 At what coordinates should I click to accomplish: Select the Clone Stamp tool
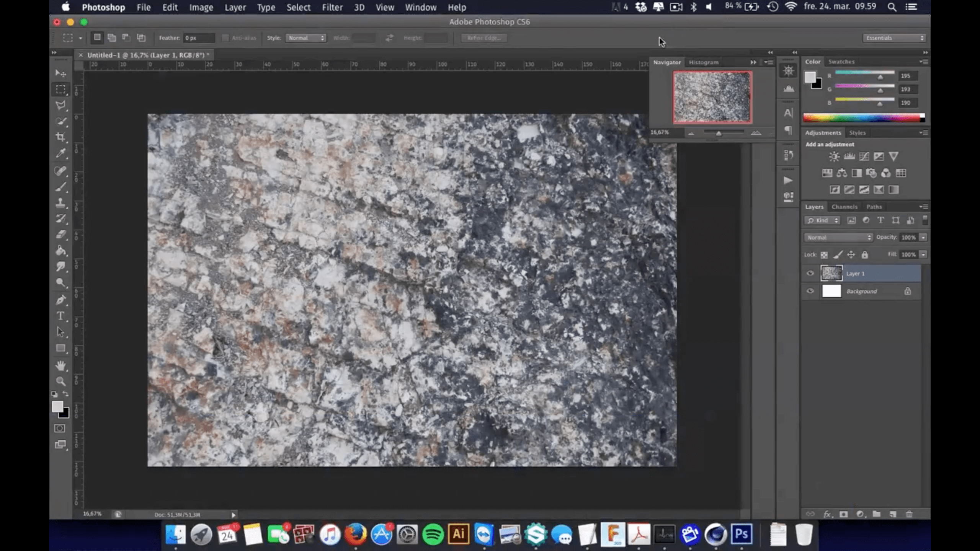click(60, 203)
